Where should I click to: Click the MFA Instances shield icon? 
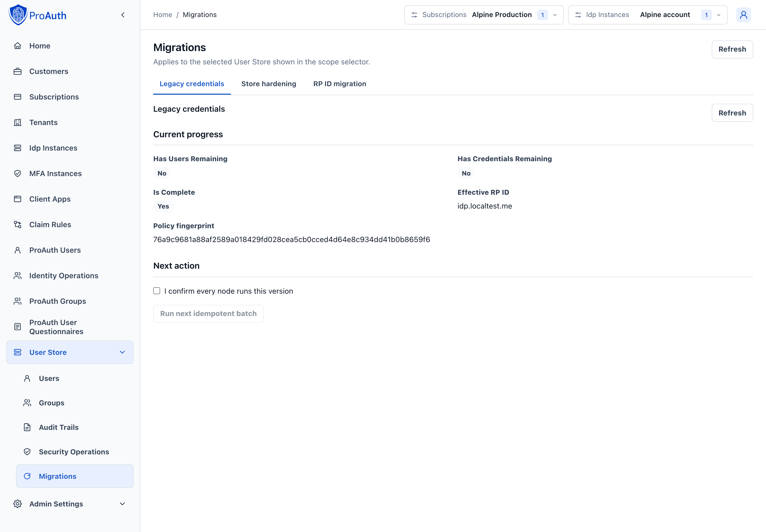point(18,173)
